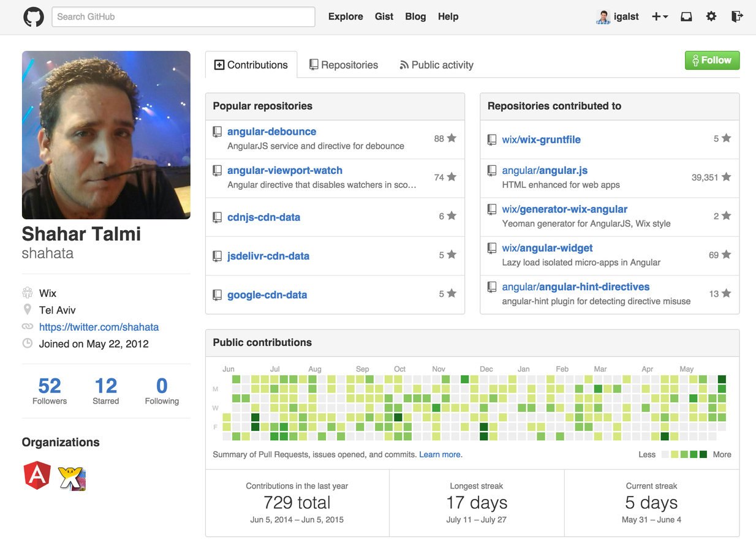
Task: Switch to the Repositories tab
Action: [344, 65]
